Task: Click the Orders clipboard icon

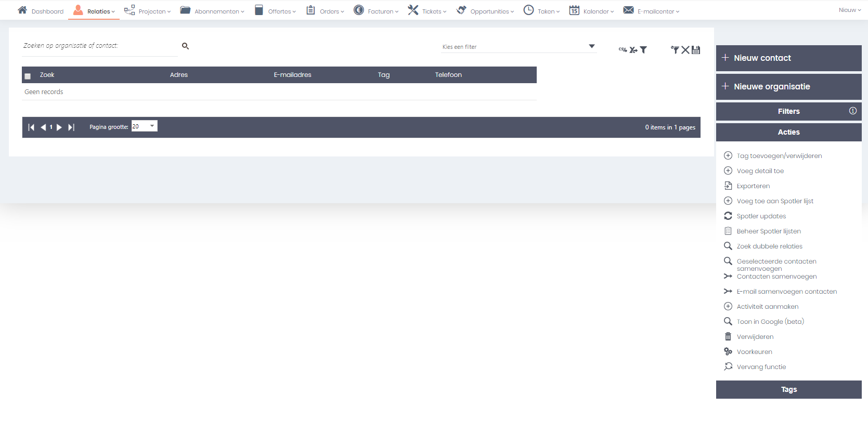Action: (x=310, y=10)
